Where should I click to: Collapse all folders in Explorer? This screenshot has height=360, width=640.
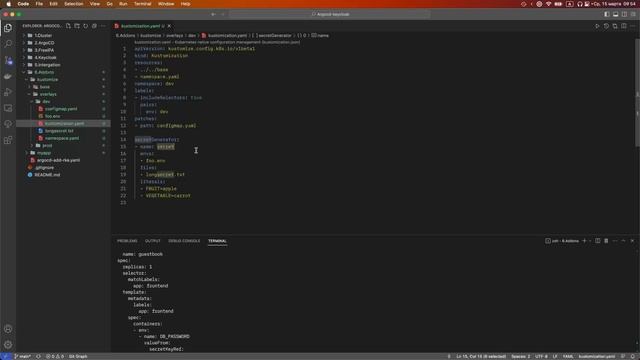(x=94, y=26)
